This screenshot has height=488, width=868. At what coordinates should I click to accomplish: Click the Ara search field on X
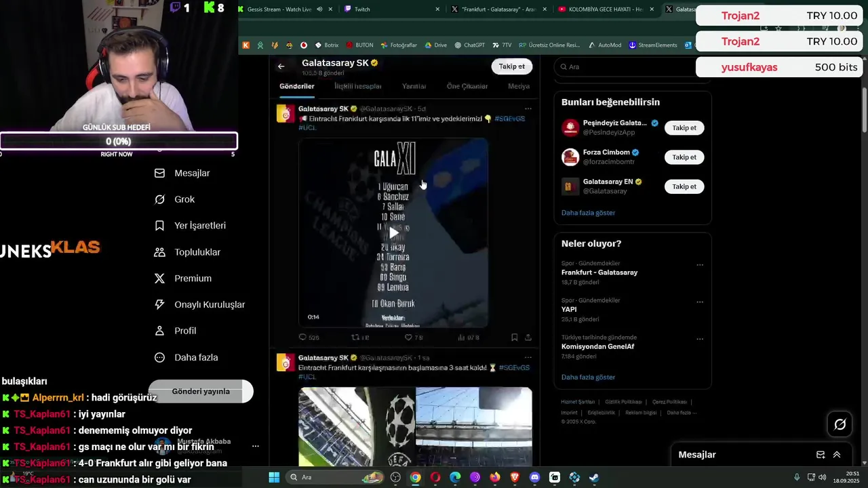click(x=632, y=66)
